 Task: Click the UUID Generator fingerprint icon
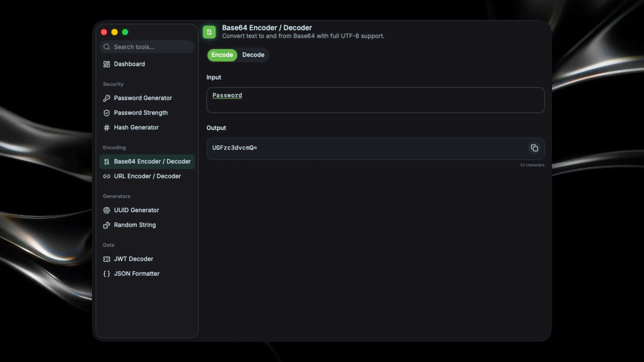(106, 210)
